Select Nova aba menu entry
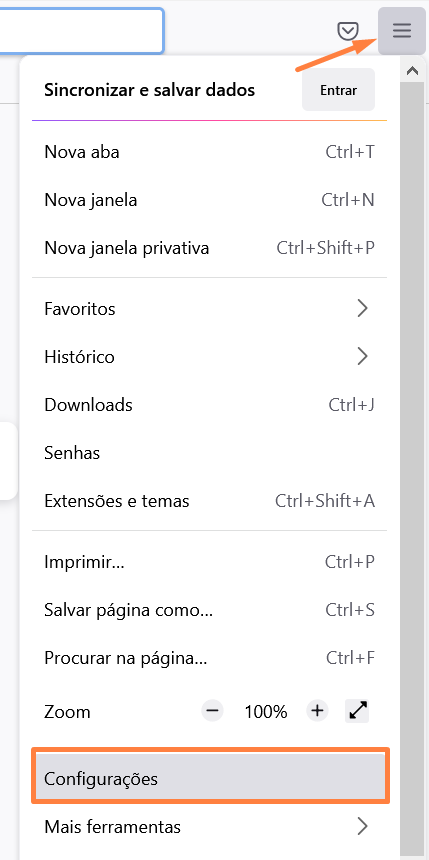This screenshot has width=429, height=860. click(210, 152)
